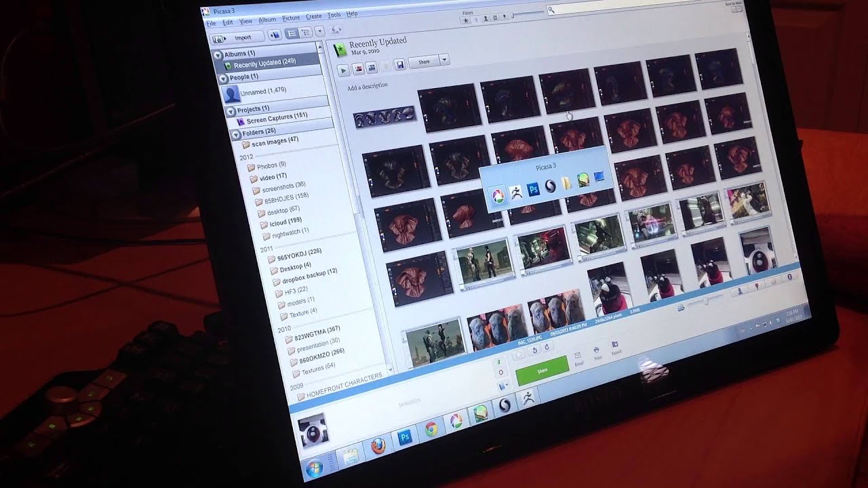Click the create new album icon beside Import
The image size is (868, 488).
coord(275,35)
